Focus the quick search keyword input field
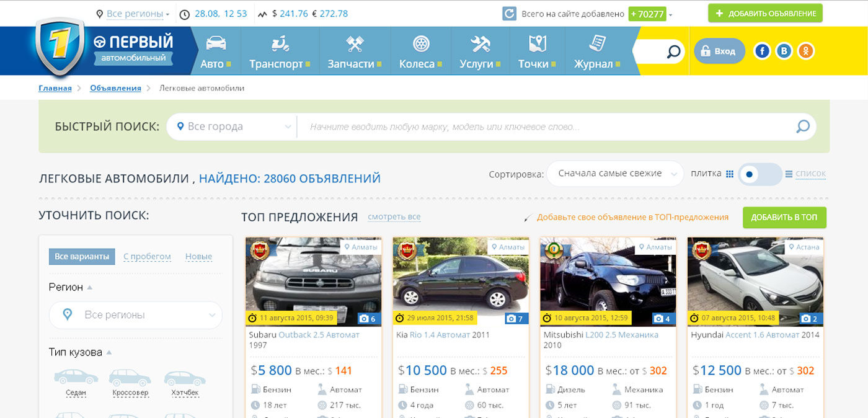 [x=546, y=127]
